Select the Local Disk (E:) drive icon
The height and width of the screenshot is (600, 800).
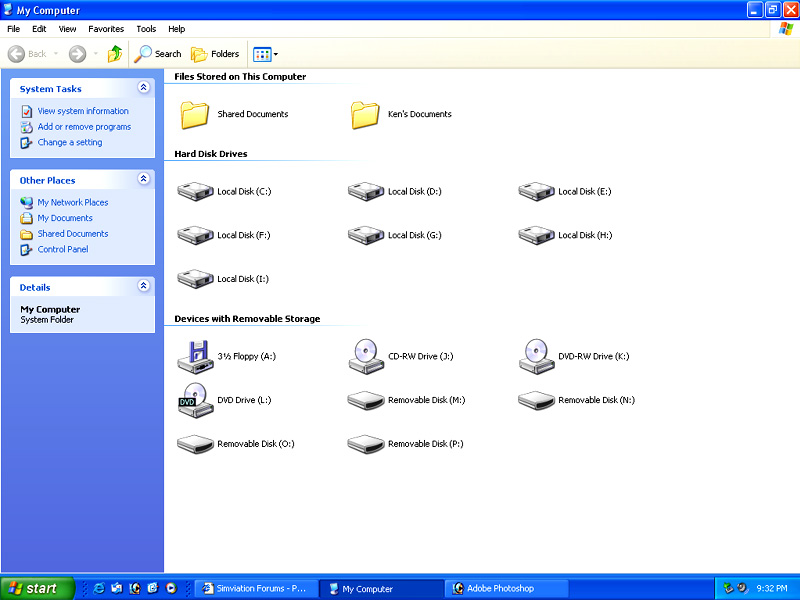pos(536,192)
